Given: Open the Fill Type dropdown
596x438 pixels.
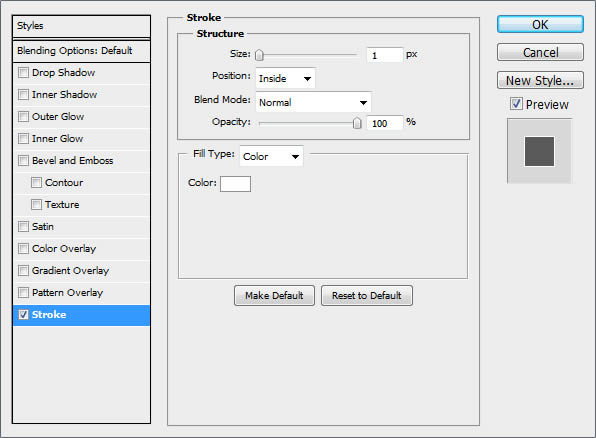Looking at the screenshot, I should click(x=271, y=156).
